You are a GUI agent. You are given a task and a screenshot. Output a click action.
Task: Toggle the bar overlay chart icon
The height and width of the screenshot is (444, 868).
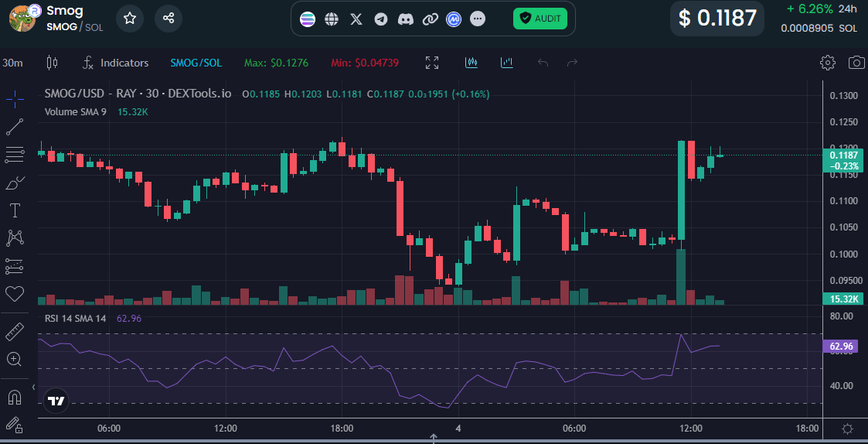[507, 63]
